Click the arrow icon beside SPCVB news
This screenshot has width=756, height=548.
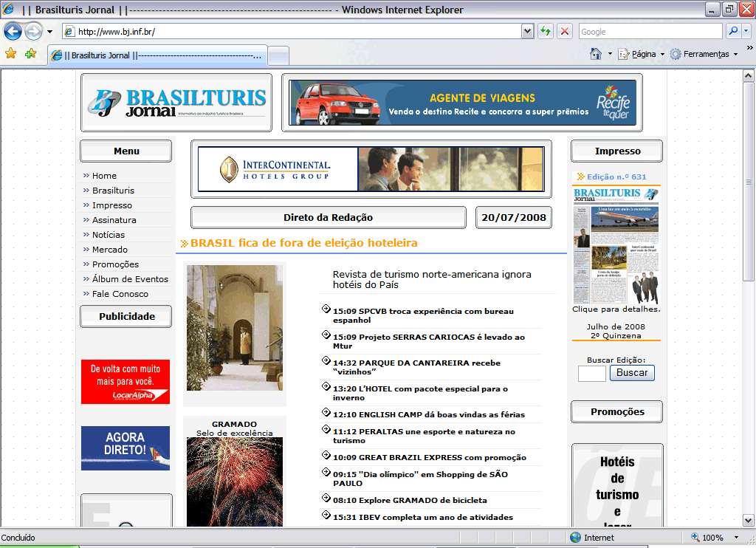click(x=326, y=309)
